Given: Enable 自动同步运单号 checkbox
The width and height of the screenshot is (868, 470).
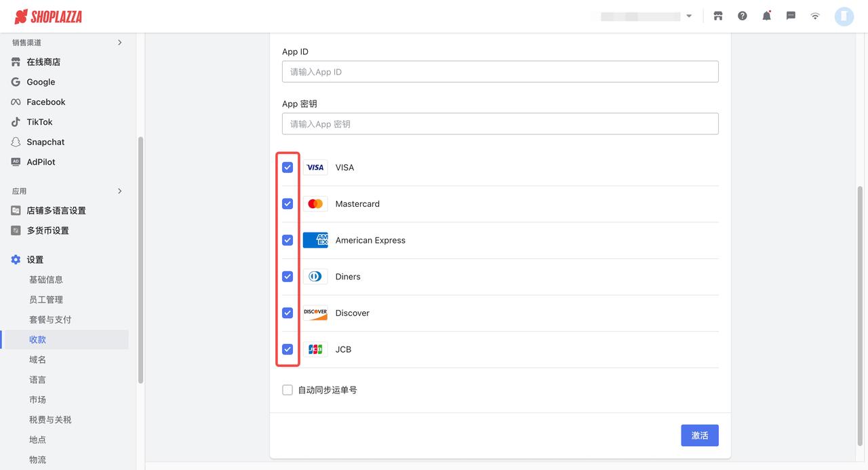Looking at the screenshot, I should pyautogui.click(x=288, y=390).
